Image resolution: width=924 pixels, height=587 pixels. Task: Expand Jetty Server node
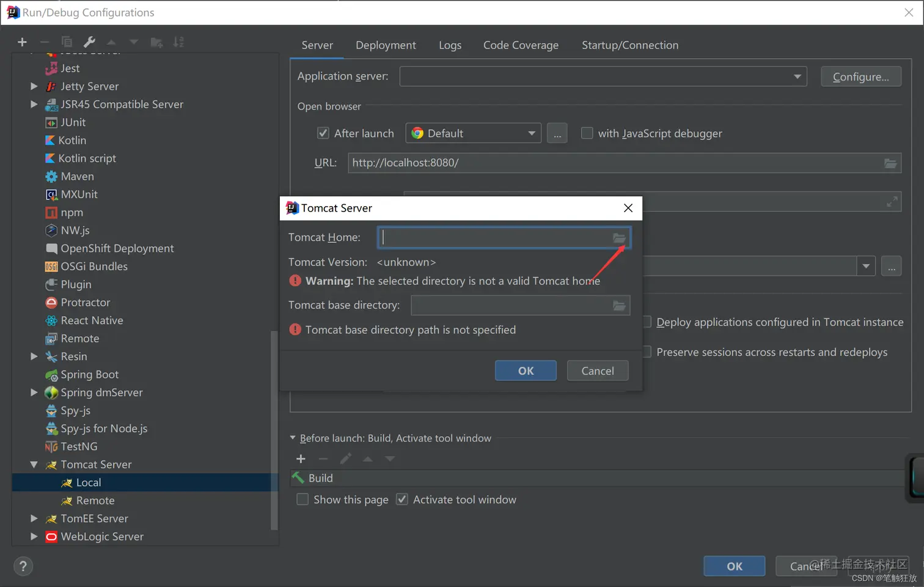(x=34, y=86)
